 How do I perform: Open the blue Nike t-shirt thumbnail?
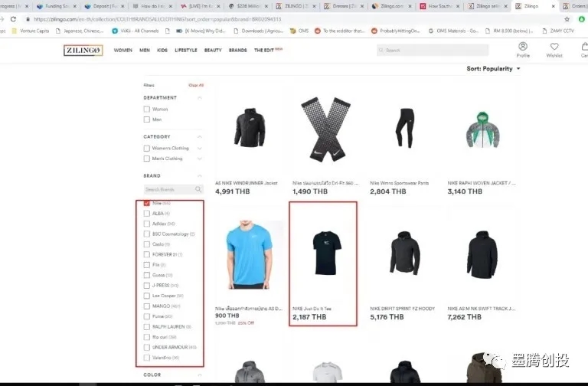click(x=249, y=255)
